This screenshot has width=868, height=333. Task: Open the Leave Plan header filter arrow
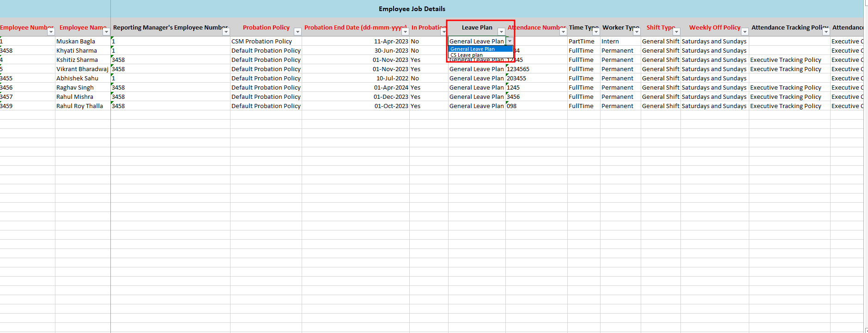click(501, 32)
